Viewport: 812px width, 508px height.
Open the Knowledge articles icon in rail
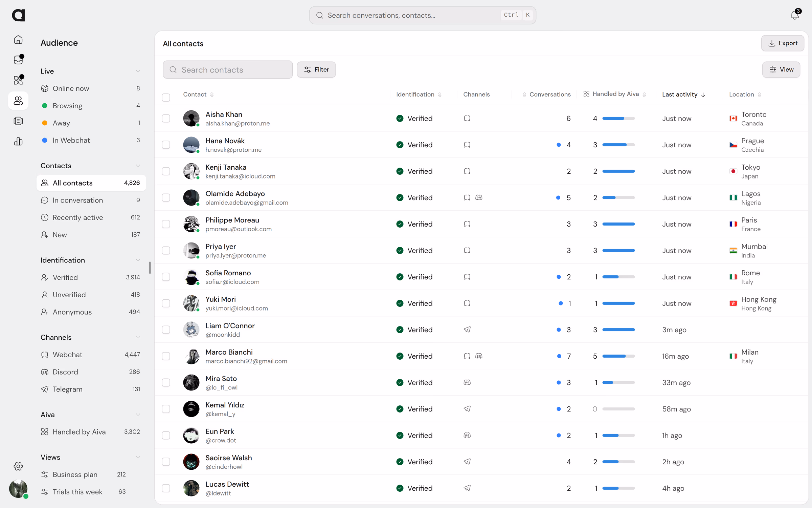pyautogui.click(x=18, y=121)
